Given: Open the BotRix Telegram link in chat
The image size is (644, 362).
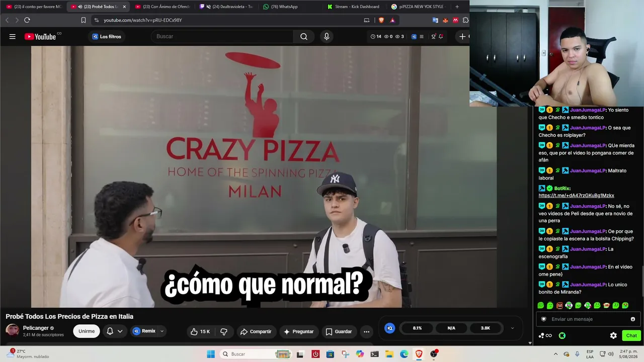Looking at the screenshot, I should tap(576, 196).
